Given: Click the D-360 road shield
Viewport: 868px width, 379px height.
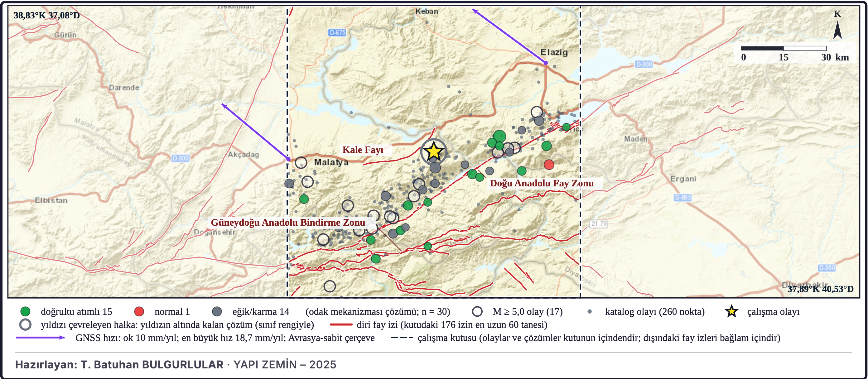Looking at the screenshot, I should pyautogui.click(x=827, y=268).
